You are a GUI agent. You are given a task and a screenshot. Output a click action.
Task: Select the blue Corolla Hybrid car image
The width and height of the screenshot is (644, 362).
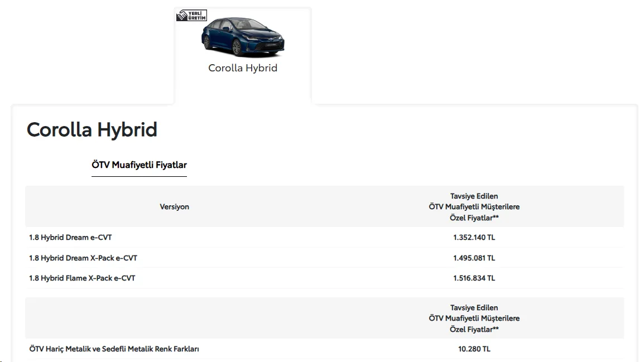coord(243,37)
